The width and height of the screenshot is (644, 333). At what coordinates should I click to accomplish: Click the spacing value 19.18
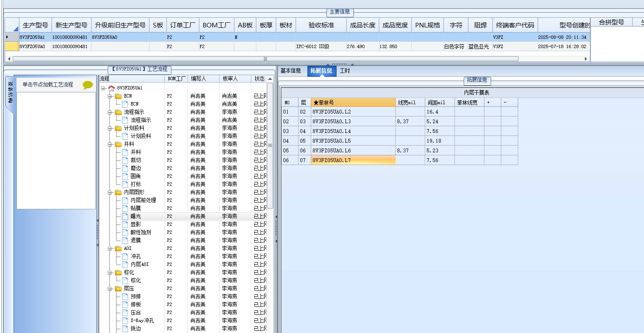point(434,141)
